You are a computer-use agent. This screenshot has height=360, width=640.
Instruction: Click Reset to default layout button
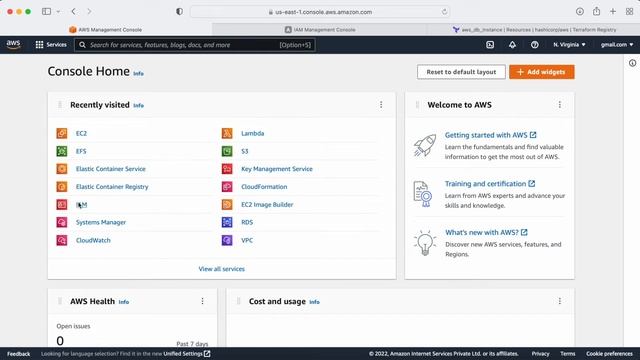(x=461, y=72)
